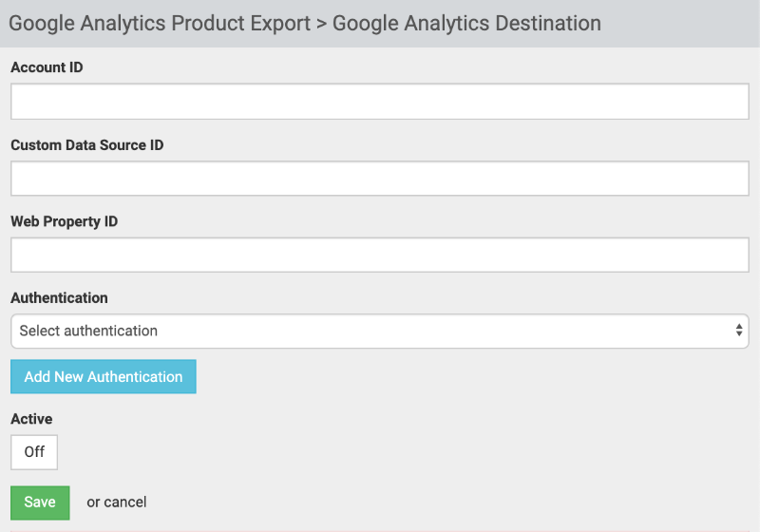Click the breadcrumb separator arrow in header
760x532 pixels.
click(321, 24)
